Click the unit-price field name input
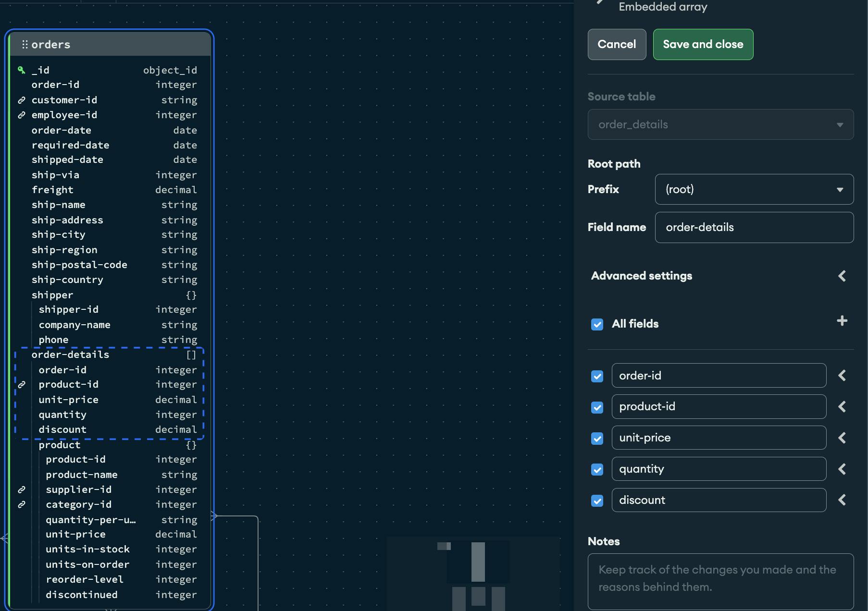This screenshot has width=868, height=611. 719,438
